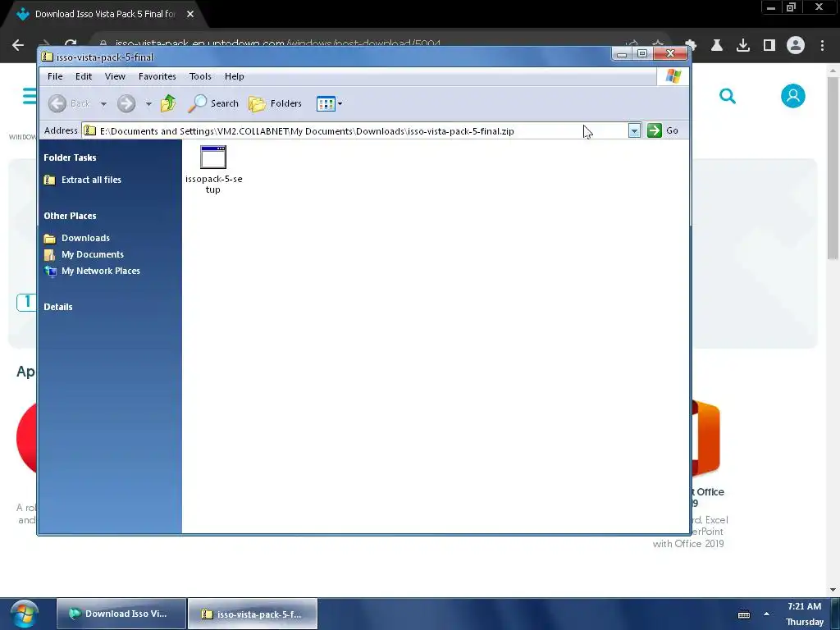
Task: Click the Up folder toolbar icon
Action: pos(168,103)
